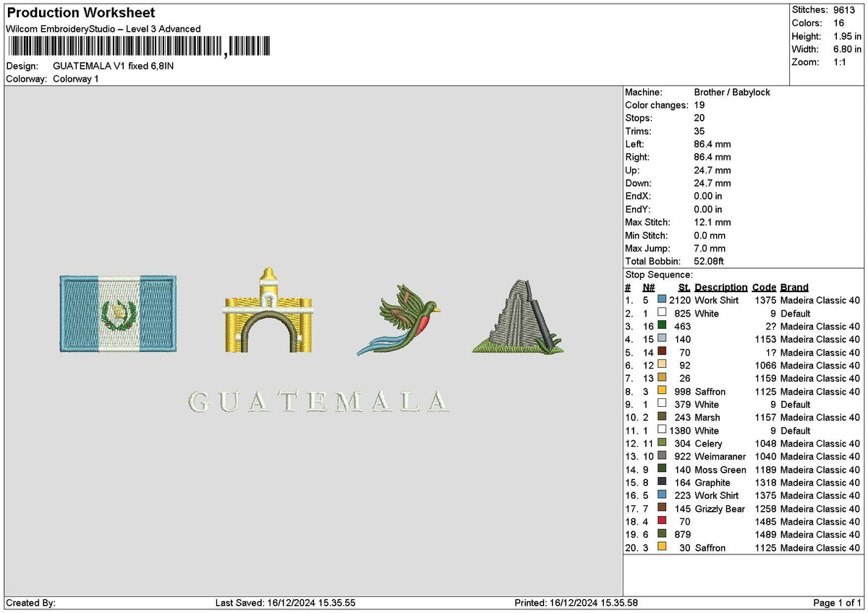Click thread code 1485 on stop 18
This screenshot has width=868, height=613.
pos(765,521)
